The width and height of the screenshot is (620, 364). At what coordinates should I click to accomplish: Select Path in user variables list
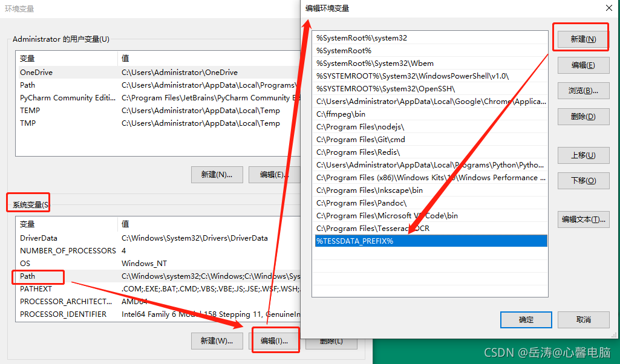(158, 85)
